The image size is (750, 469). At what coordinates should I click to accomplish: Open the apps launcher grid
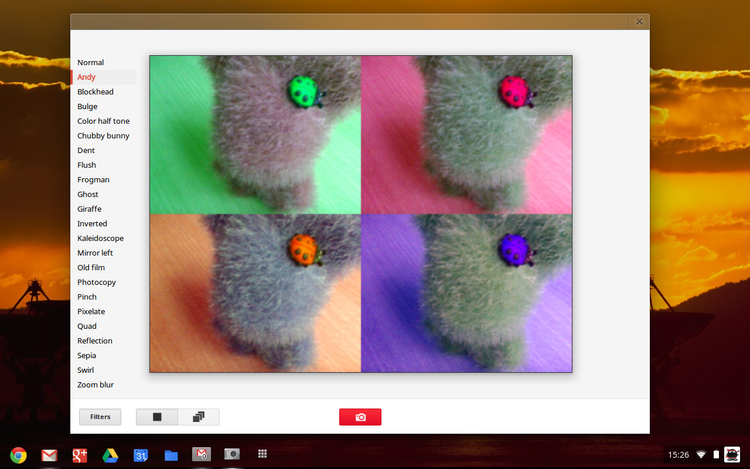(263, 454)
